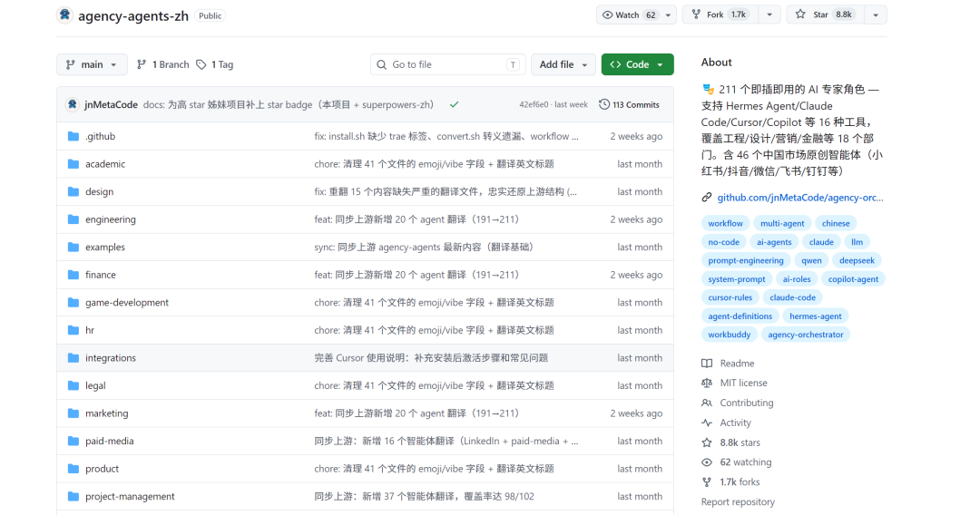Select the qwen topic tag
Viewport: 980px width, 515px height.
tap(811, 260)
